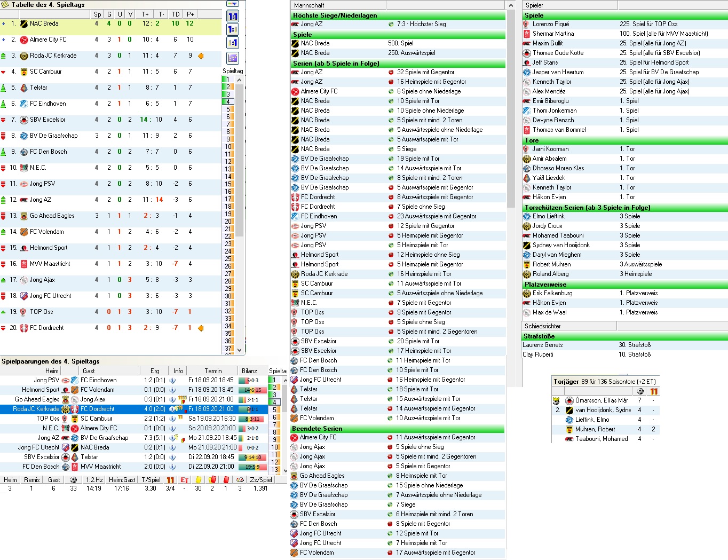
Task: Select 'Jong AZ – BV De Graafschap' 7:3 match row
Action: point(133,438)
